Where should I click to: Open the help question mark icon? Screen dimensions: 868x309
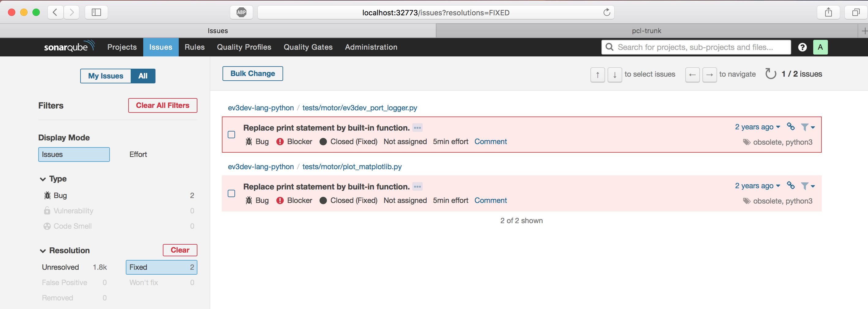[802, 47]
